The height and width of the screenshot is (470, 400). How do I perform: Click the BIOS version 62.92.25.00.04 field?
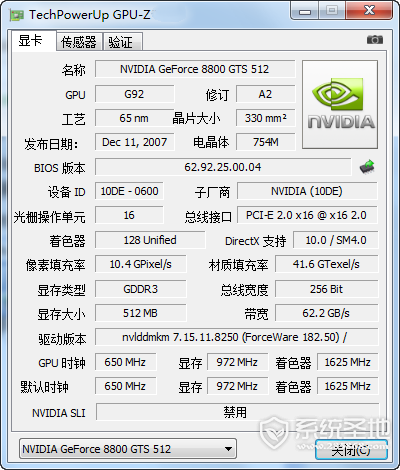click(x=223, y=167)
